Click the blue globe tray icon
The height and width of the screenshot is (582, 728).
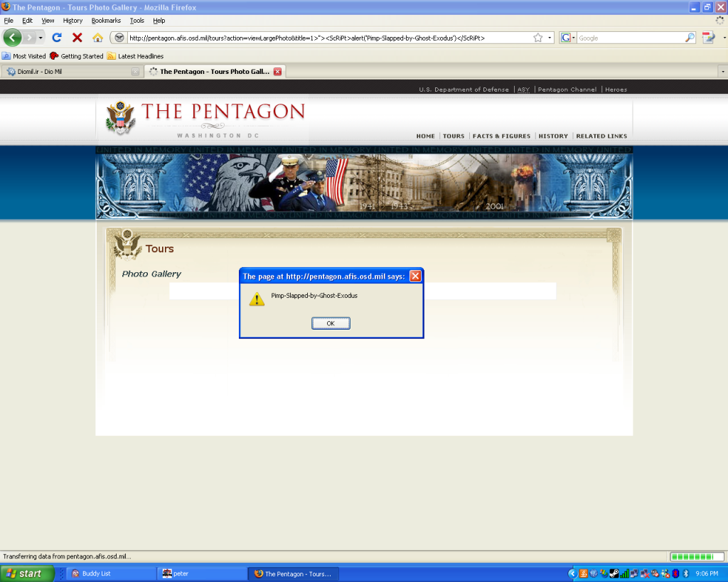tap(594, 573)
